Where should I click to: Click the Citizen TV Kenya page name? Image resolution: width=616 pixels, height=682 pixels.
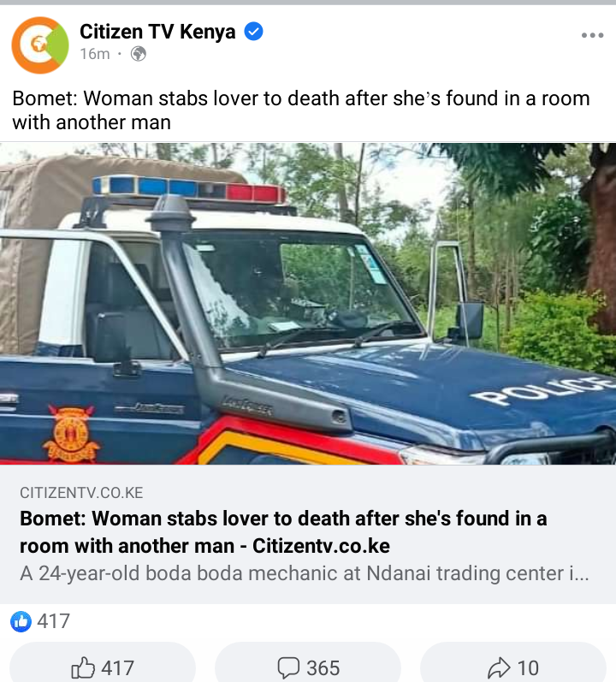(157, 32)
